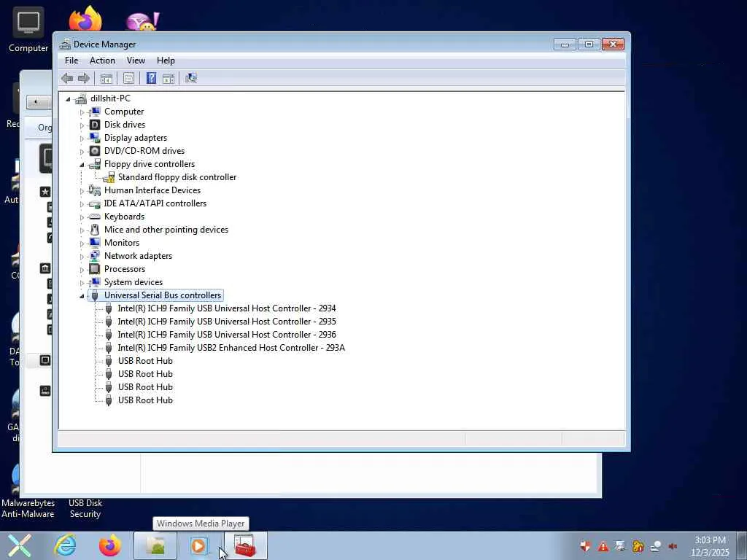This screenshot has width=747, height=560.
Task: Click the Scan for hardware changes icon
Action: (191, 78)
